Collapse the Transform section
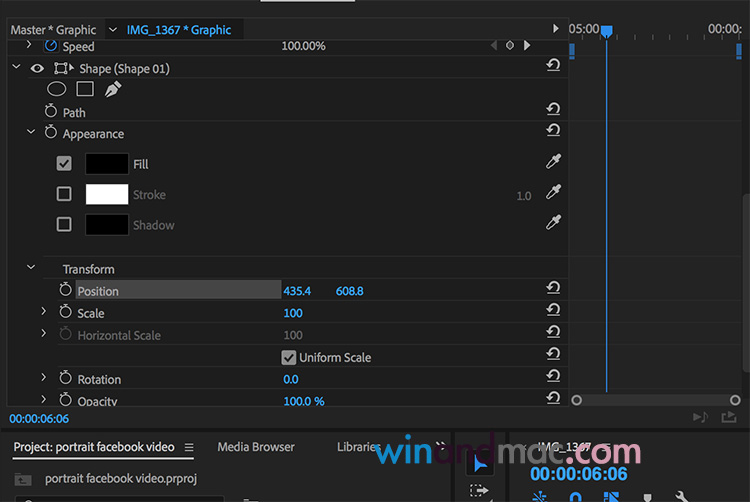750x502 pixels. tap(31, 268)
